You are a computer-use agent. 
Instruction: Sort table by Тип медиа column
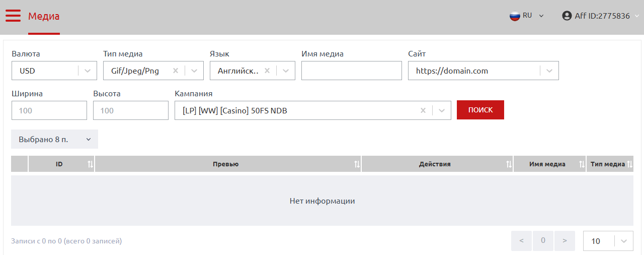click(x=629, y=164)
